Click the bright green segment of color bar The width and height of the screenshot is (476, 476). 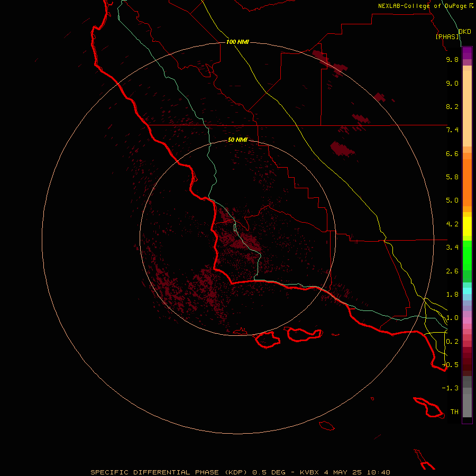click(x=467, y=255)
